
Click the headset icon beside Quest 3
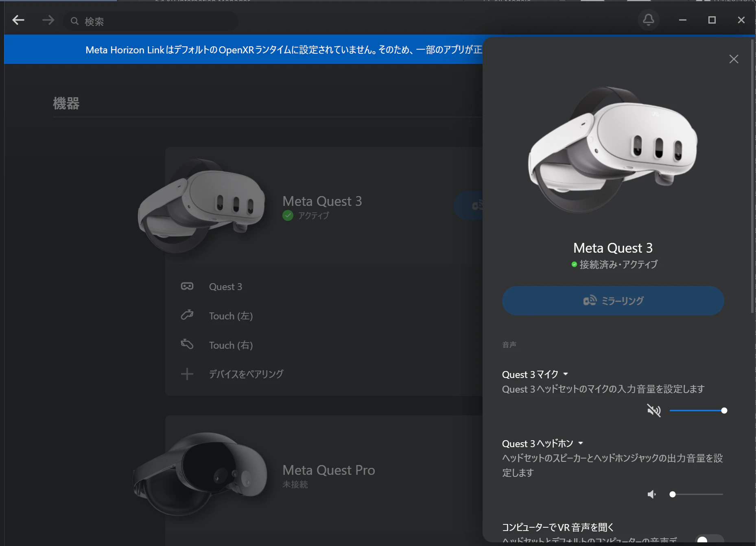[x=187, y=286]
